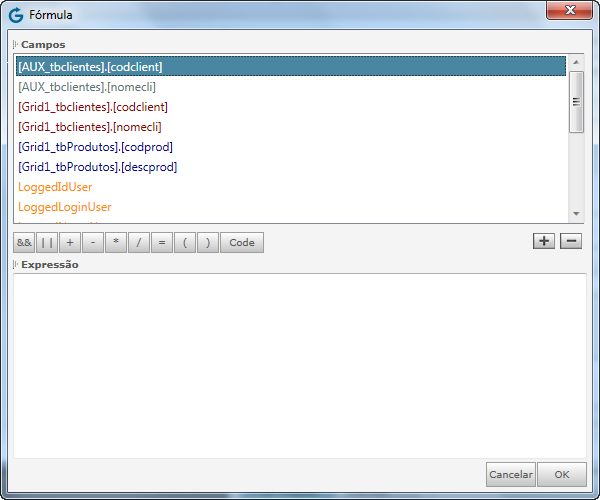600x500 pixels.
Task: Insert a closing parenthesis
Action: 207,242
